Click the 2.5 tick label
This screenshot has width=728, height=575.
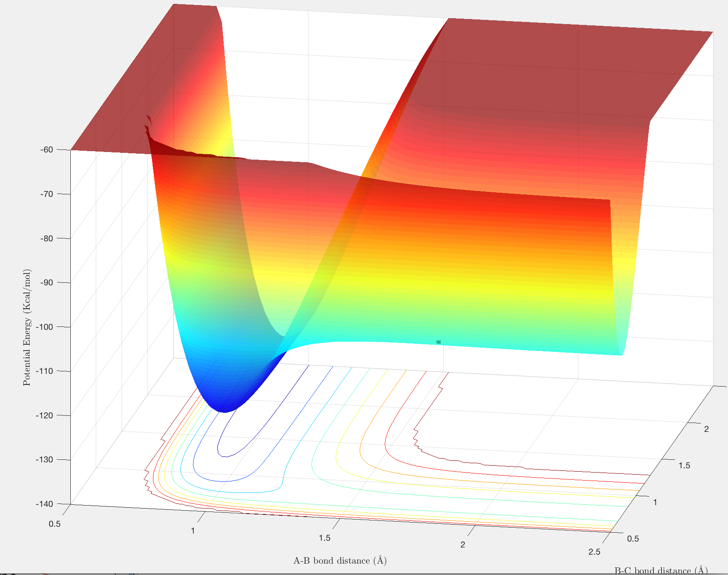coord(595,552)
